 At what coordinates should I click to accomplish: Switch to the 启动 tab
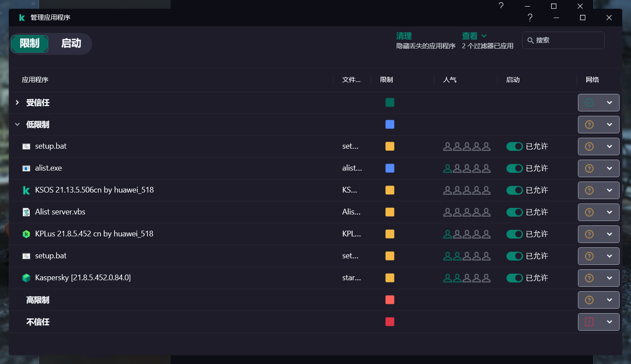[x=70, y=43]
